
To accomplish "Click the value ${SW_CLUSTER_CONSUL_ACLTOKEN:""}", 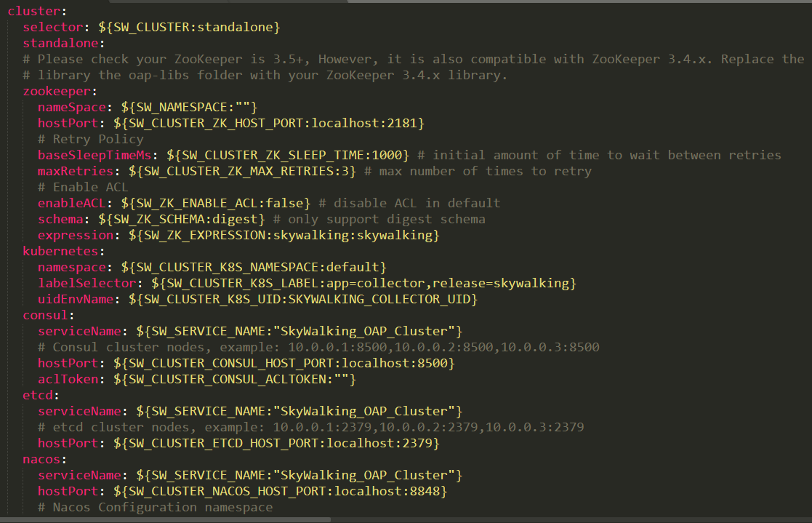I will 235,380.
